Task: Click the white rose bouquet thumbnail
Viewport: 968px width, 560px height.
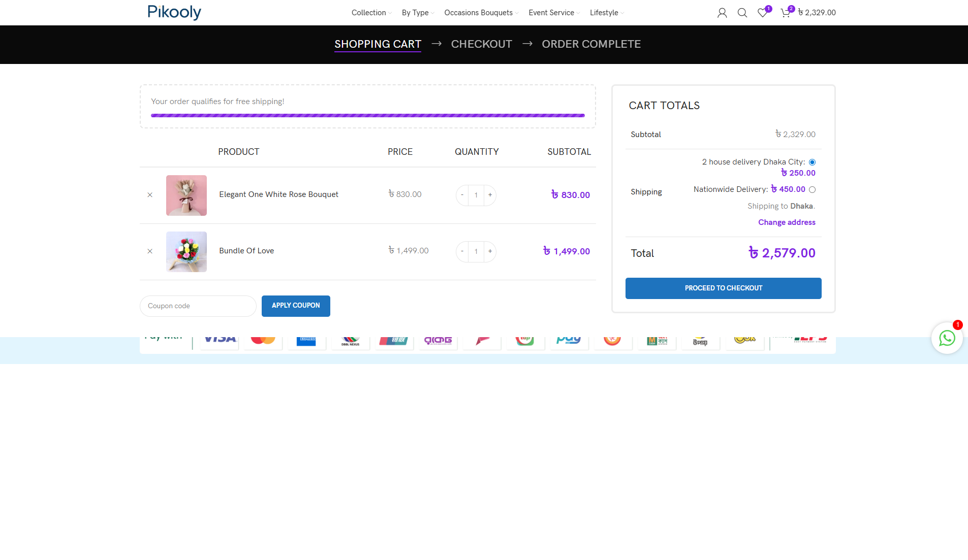Action: pyautogui.click(x=186, y=195)
